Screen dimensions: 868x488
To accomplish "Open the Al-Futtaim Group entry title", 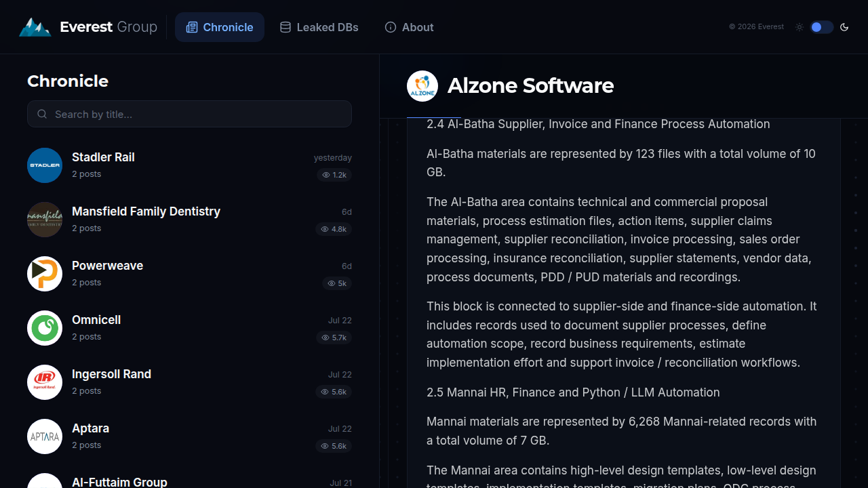I will coord(119,482).
